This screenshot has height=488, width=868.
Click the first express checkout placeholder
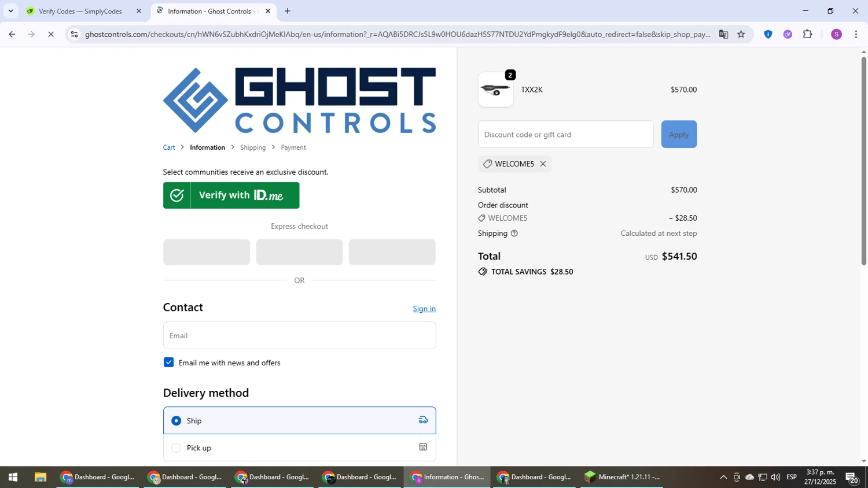click(207, 252)
